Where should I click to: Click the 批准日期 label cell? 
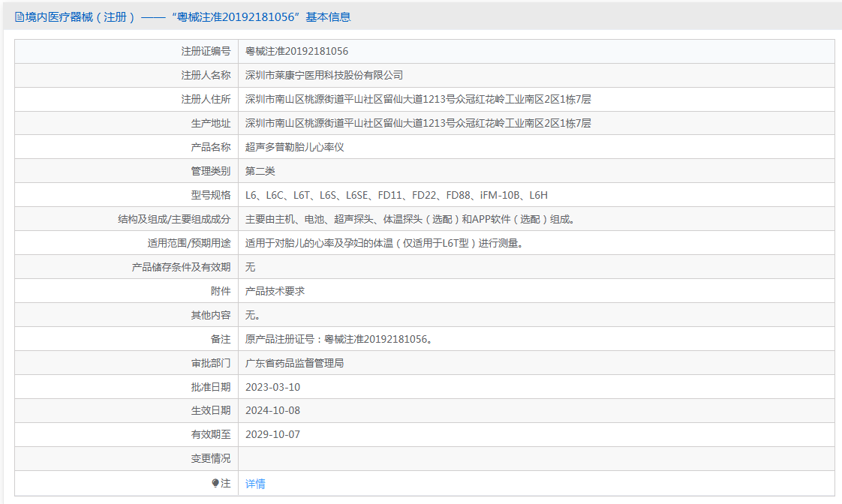[x=126, y=387]
